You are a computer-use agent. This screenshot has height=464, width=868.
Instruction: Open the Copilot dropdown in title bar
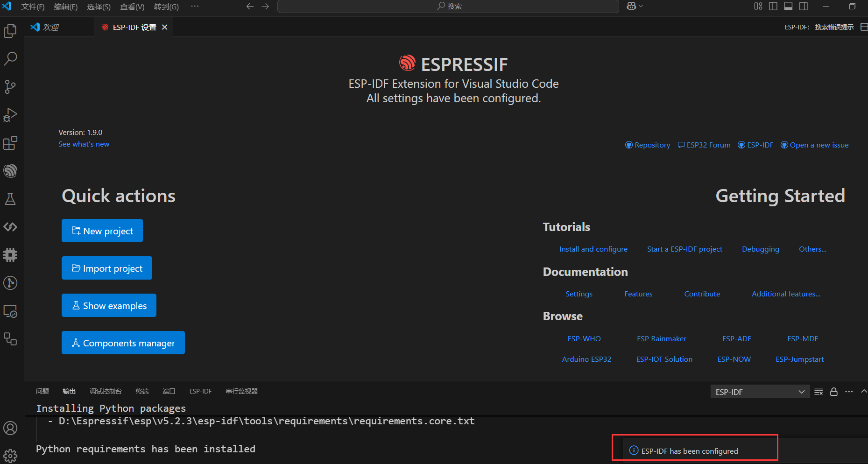click(x=635, y=6)
